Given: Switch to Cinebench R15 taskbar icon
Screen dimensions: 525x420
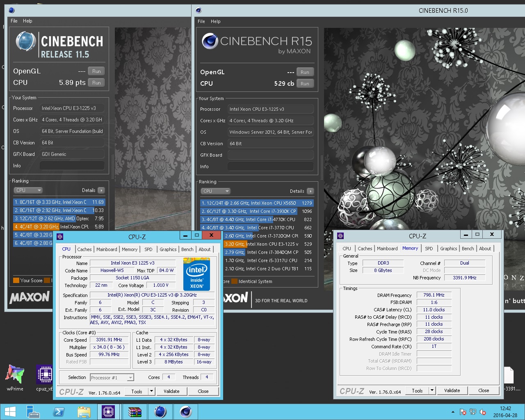Looking at the screenshot, I should tap(186, 411).
